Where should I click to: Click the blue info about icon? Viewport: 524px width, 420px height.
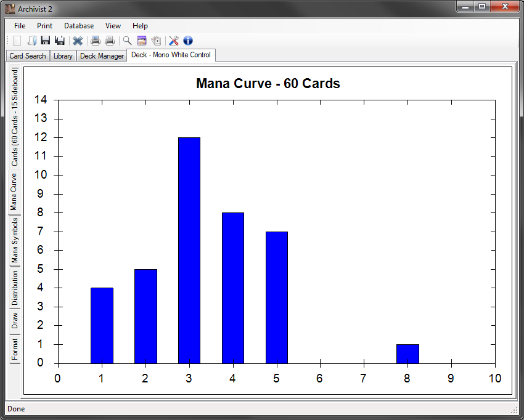(x=188, y=41)
